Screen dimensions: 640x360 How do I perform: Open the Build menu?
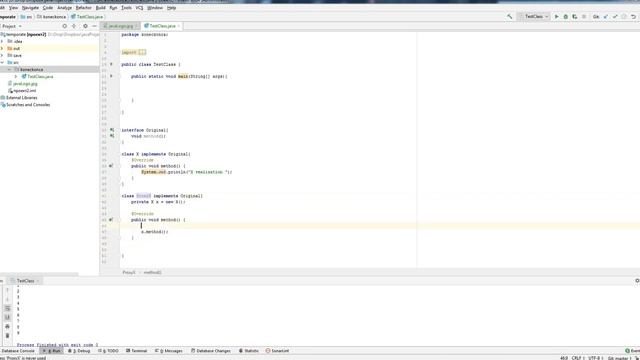click(100, 8)
